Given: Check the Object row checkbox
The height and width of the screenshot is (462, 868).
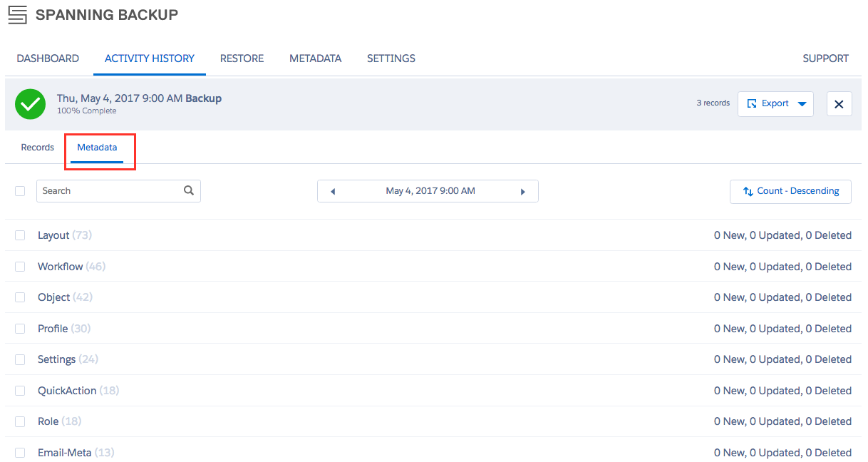Looking at the screenshot, I should [x=20, y=297].
